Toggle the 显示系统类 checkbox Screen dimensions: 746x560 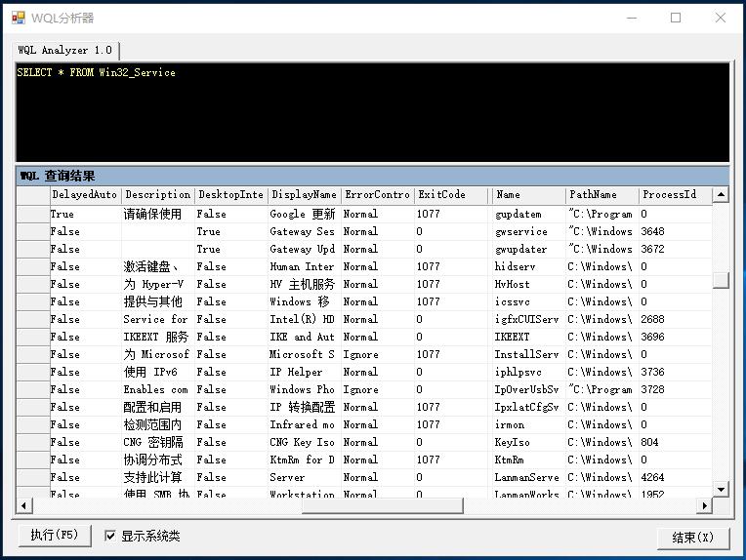click(110, 536)
